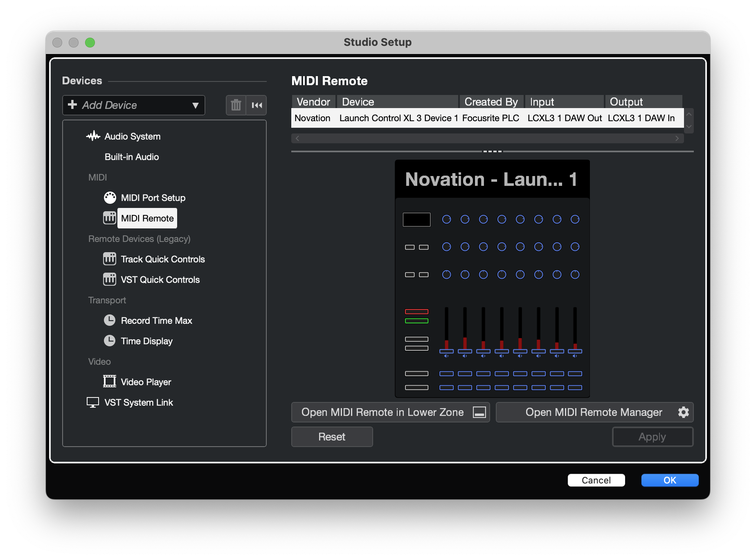Click the Focusrite PLC cell
Viewport: 756px width, 560px height.
tap(491, 118)
